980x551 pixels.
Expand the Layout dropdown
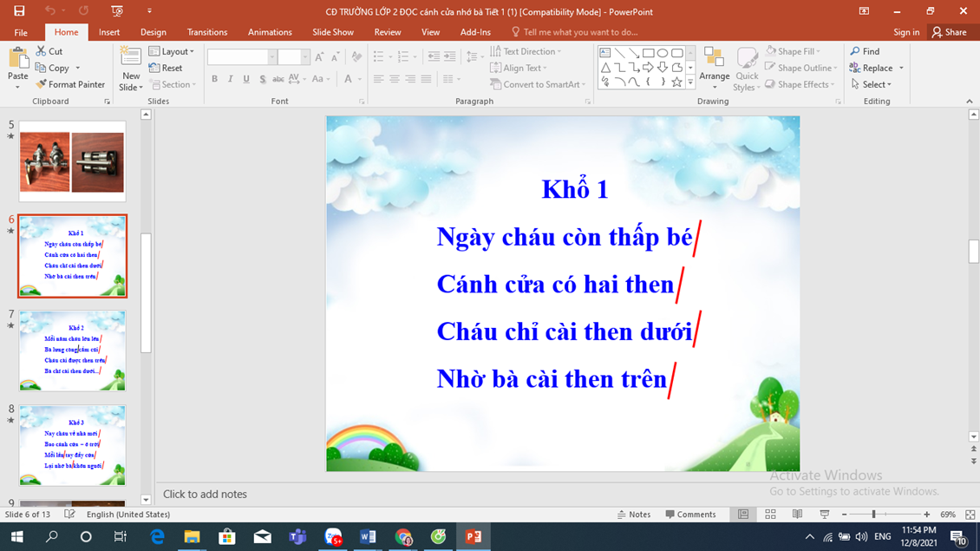pos(172,51)
